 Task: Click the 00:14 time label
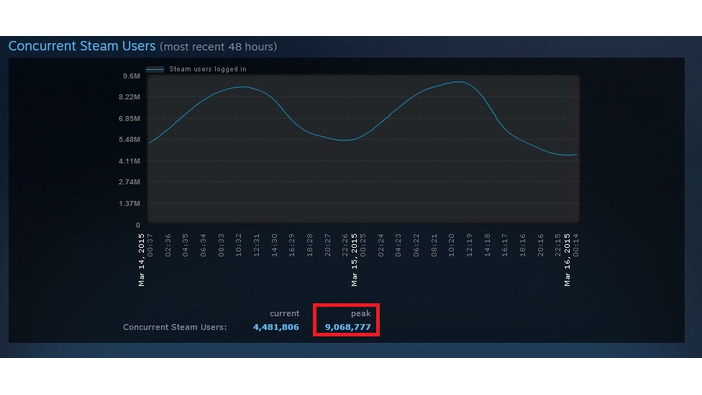tap(576, 245)
